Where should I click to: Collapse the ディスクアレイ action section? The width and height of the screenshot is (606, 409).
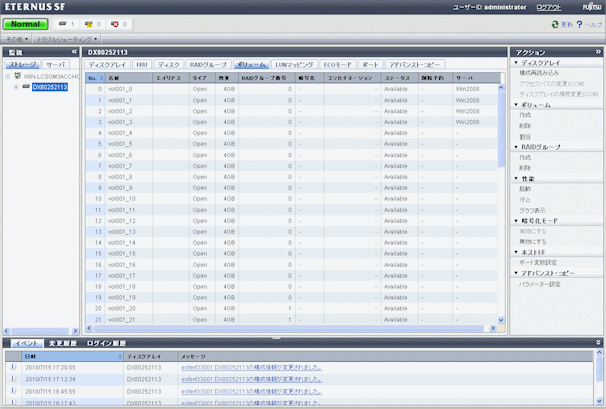click(516, 63)
